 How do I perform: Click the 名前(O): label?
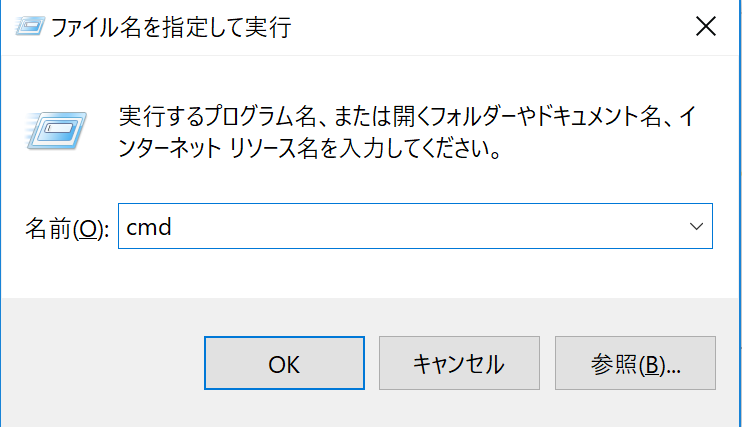point(66,229)
